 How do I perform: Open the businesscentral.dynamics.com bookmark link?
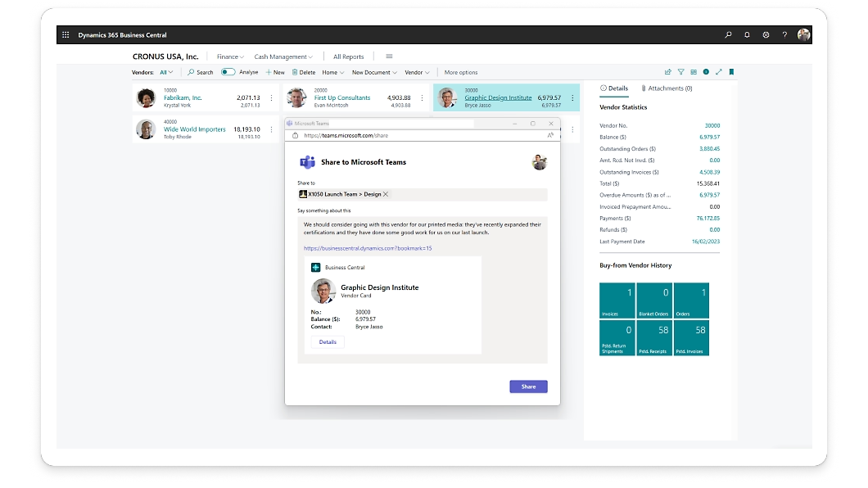368,248
